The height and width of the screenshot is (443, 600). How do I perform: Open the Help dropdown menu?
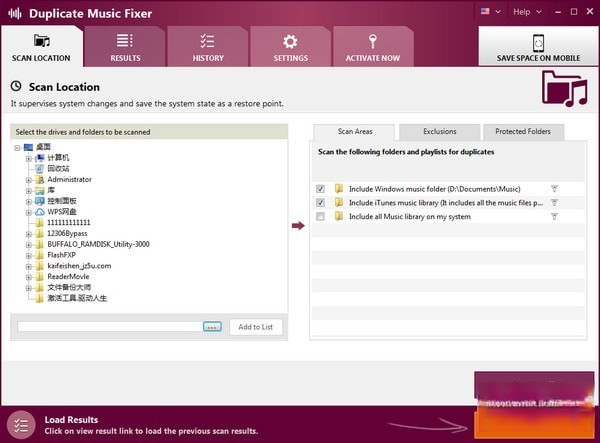pyautogui.click(x=527, y=12)
